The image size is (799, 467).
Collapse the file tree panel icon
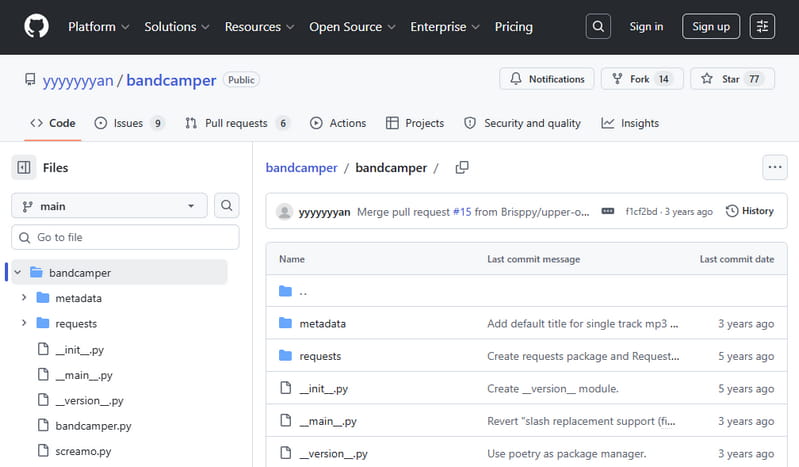24,167
